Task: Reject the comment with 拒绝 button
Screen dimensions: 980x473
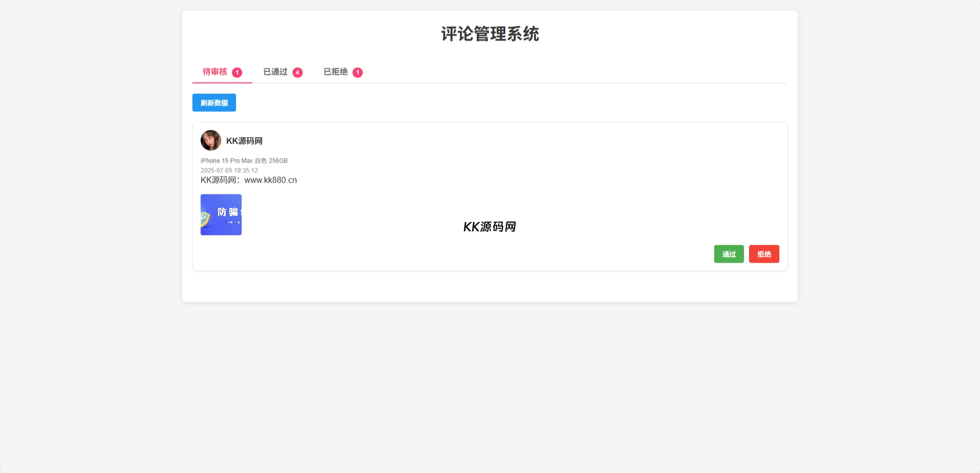Action: click(764, 254)
